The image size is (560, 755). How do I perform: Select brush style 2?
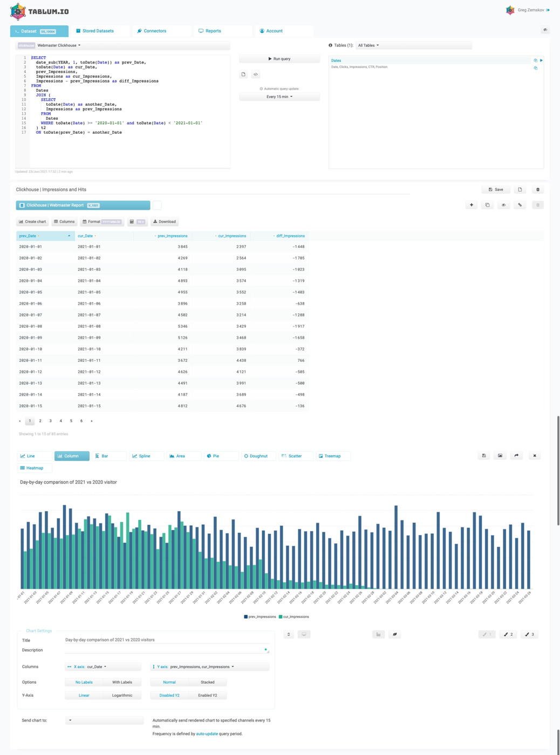tap(508, 634)
